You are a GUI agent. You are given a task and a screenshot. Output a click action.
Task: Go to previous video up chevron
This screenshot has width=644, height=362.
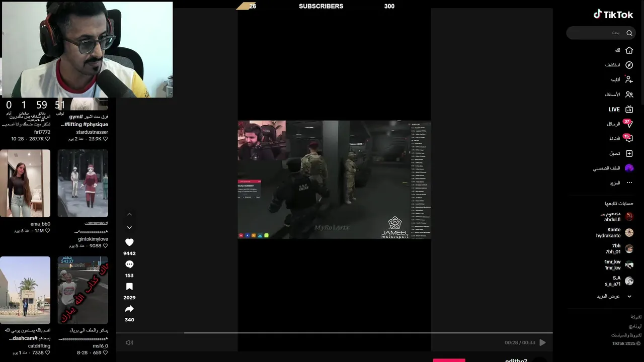[x=129, y=214]
